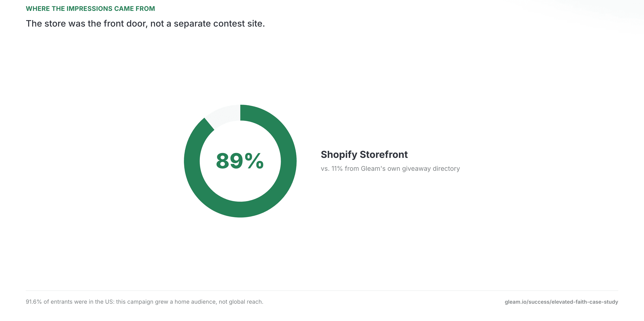Click the 91.6% figure in the footnote

[34, 302]
